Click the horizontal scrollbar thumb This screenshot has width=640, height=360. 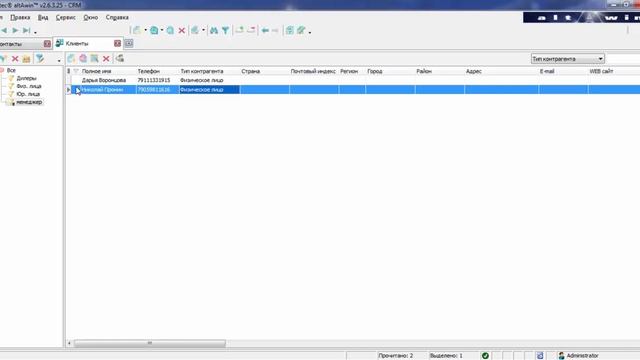(x=150, y=343)
